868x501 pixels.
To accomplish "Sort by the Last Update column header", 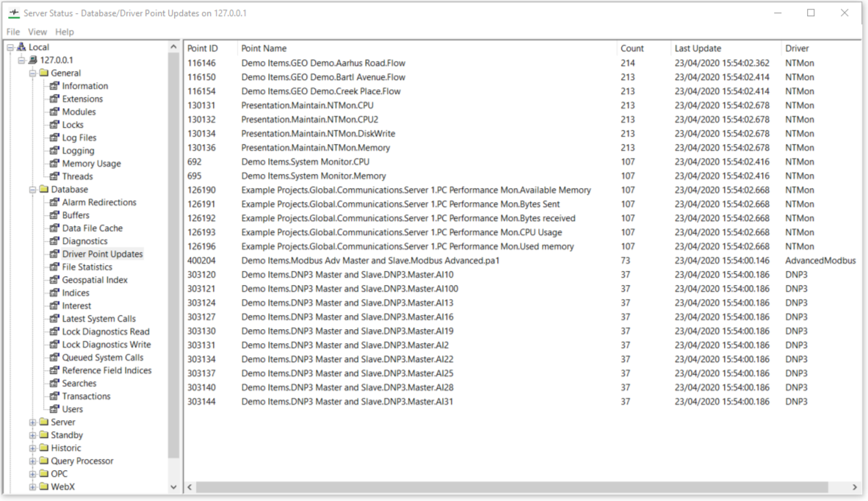I will tap(698, 48).
